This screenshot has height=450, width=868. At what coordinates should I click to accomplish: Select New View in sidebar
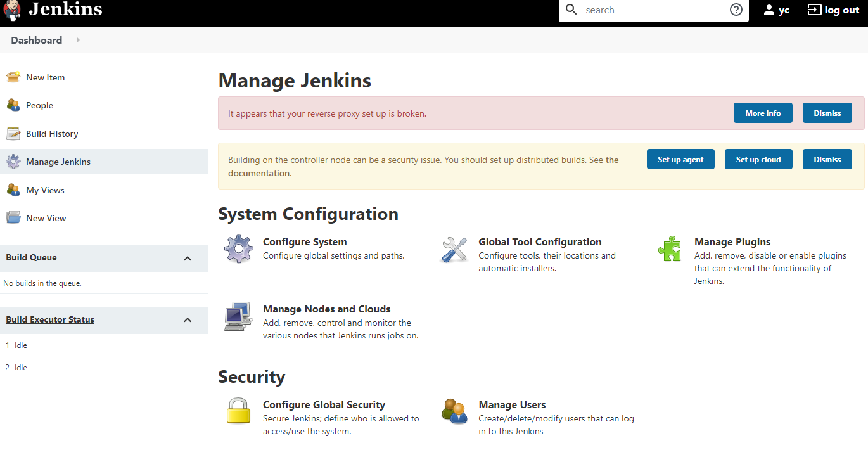(46, 218)
